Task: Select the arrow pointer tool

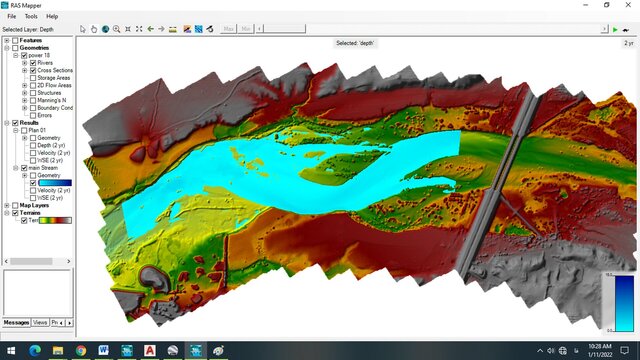Action: (83, 29)
